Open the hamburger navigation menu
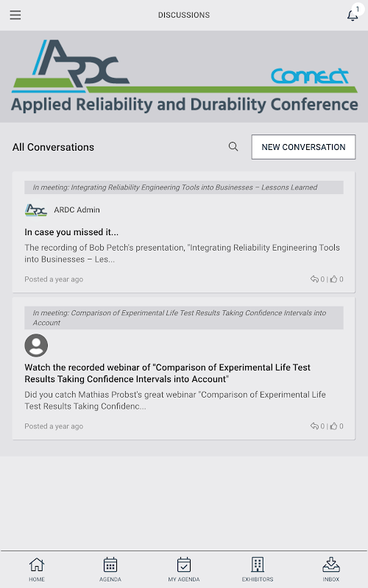 point(15,15)
